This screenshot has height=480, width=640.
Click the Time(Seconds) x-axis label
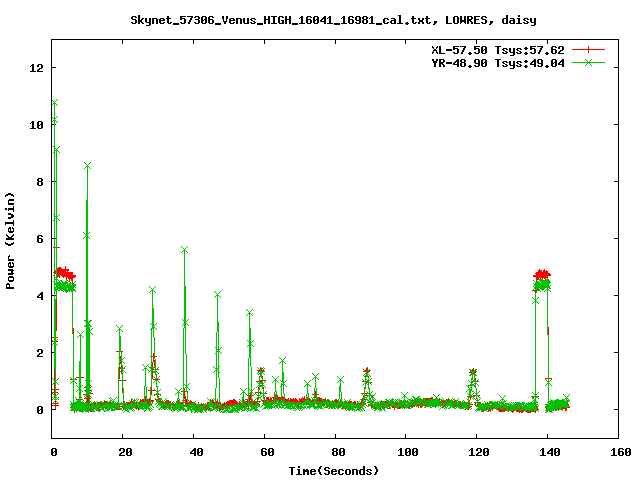334,471
